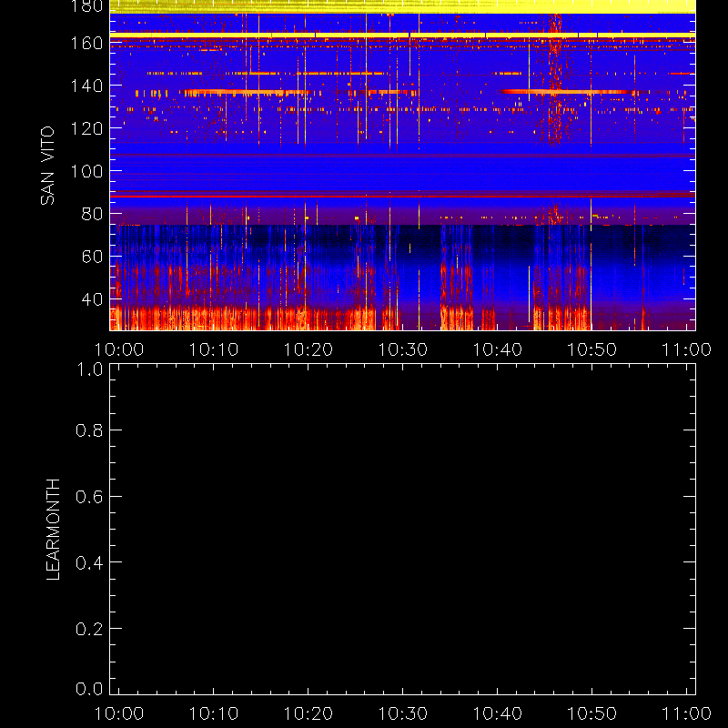The height and width of the screenshot is (728, 728).
Task: Select the 0.2 tick on LEARMONTH axis
Action: [x=89, y=629]
